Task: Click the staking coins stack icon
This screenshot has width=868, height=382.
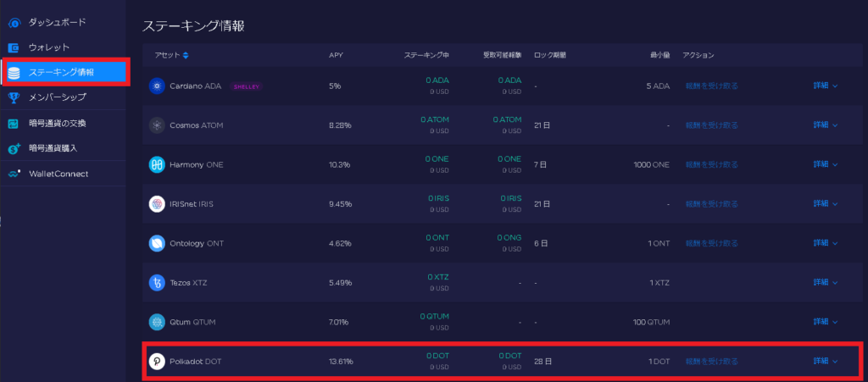Action: coord(15,73)
